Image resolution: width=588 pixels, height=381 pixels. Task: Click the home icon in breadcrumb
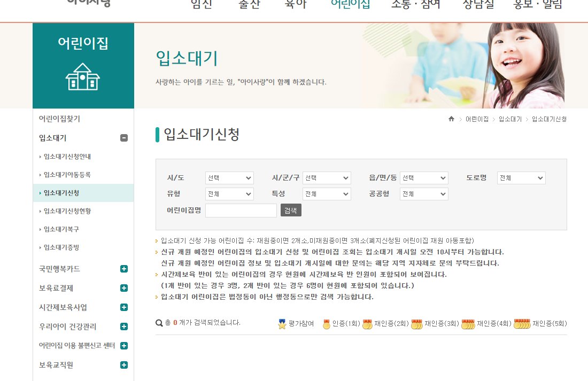[451, 119]
